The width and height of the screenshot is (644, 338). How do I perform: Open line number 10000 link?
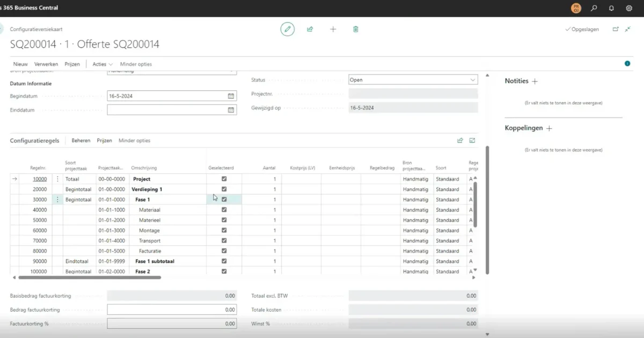pyautogui.click(x=40, y=179)
